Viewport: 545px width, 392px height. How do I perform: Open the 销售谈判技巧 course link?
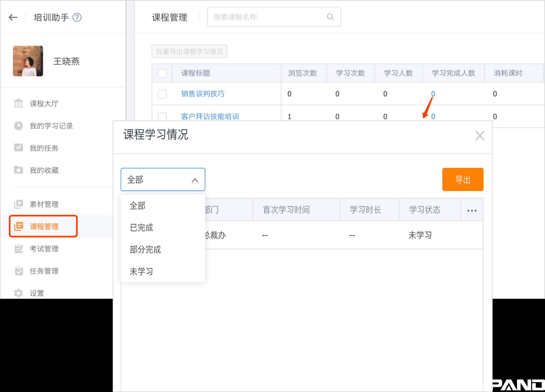(x=203, y=94)
